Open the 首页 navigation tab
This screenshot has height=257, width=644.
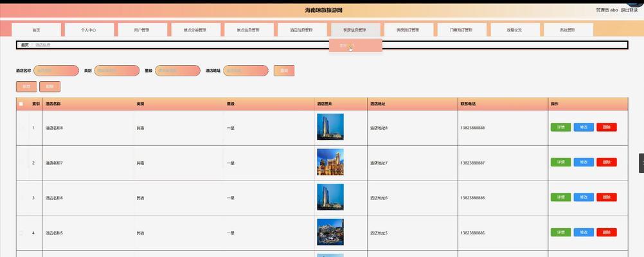coord(36,30)
